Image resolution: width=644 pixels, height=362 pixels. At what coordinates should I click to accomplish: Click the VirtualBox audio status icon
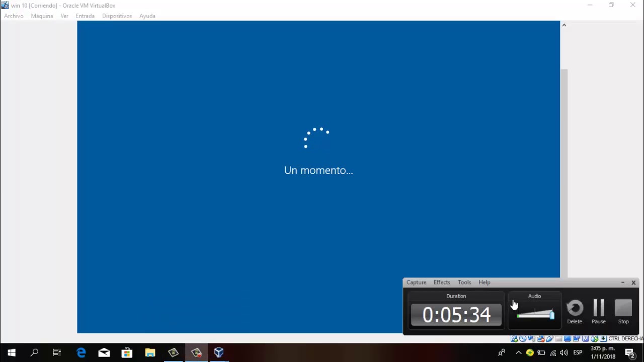[x=532, y=339]
